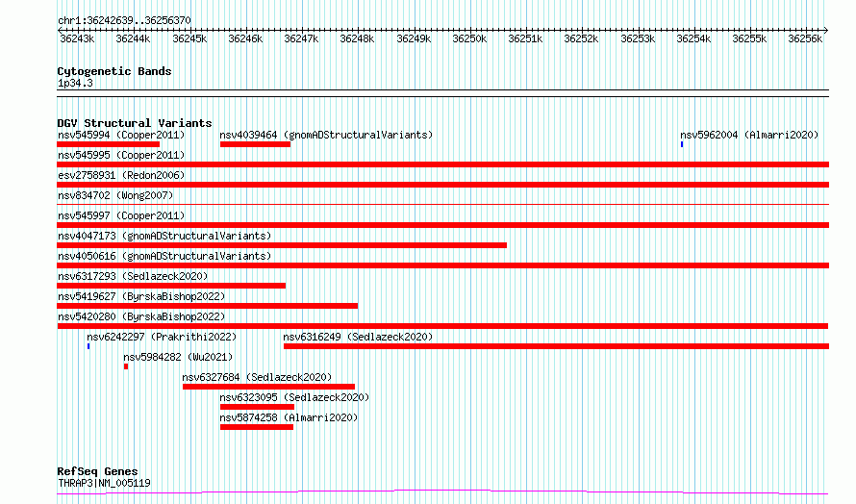Viewport: 856px width, 504px height.
Task: Click the 36256k ruler tick
Action: click(805, 38)
